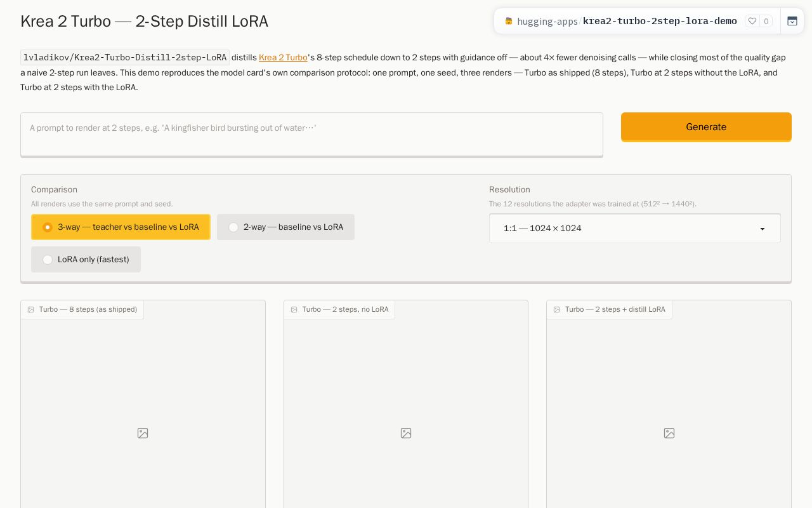Click image icon beside 2 steps + distill LoRA label
Image resolution: width=812 pixels, height=508 pixels.
point(556,310)
